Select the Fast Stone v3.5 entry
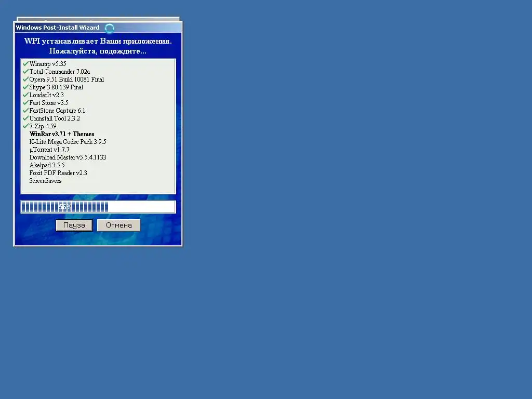 pos(49,103)
